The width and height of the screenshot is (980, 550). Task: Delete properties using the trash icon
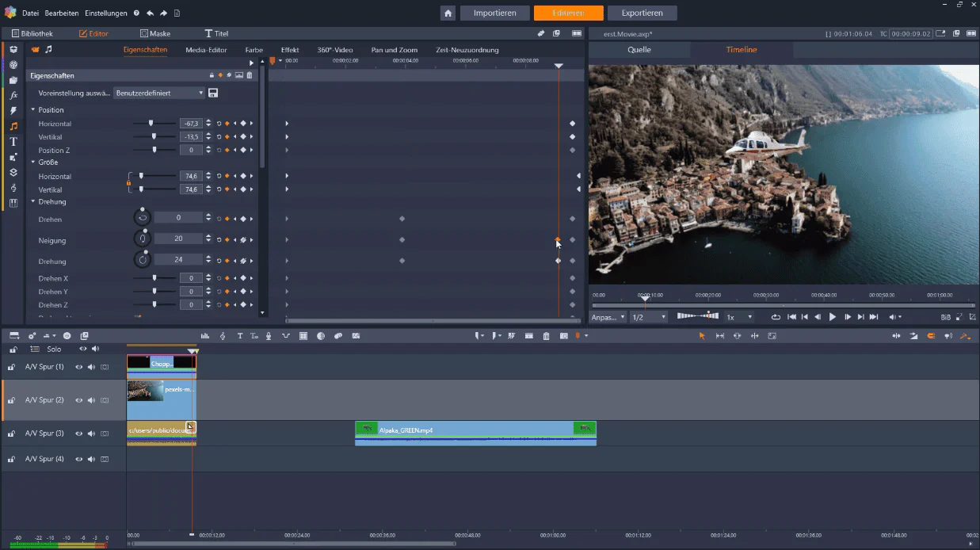tap(250, 75)
